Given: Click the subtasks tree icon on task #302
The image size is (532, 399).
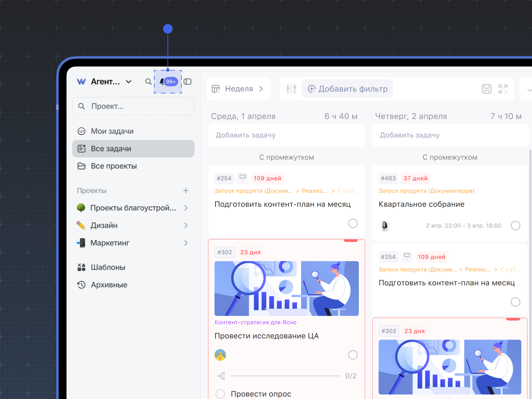Looking at the screenshot, I should point(221,376).
